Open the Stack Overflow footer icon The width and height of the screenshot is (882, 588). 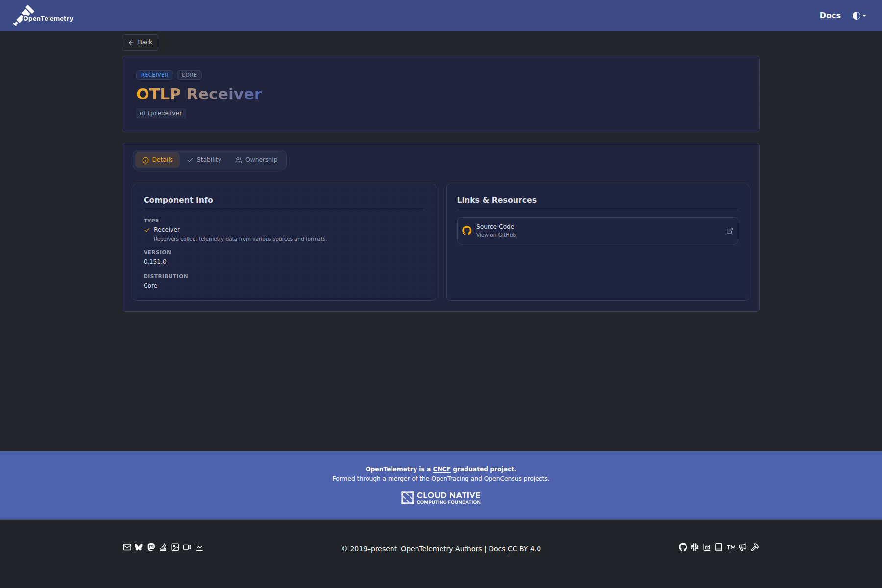tap(163, 547)
